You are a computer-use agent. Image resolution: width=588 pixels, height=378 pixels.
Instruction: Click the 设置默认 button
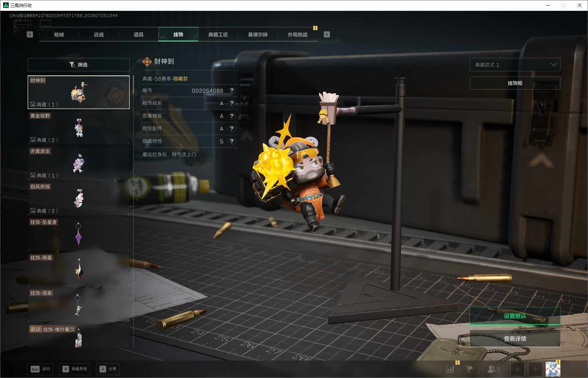point(515,316)
